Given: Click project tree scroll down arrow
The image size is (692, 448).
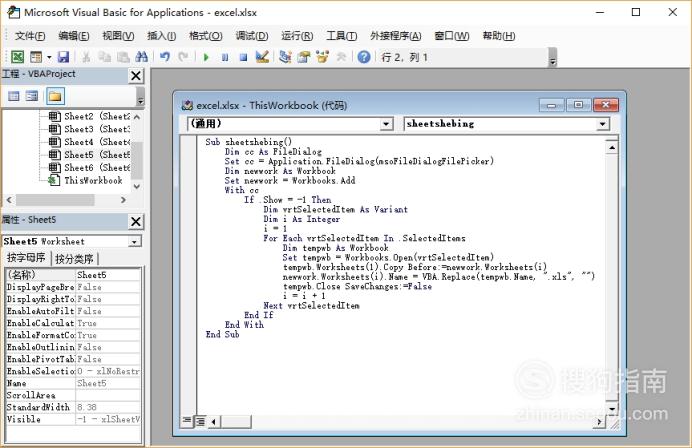Looking at the screenshot, I should tap(137, 186).
